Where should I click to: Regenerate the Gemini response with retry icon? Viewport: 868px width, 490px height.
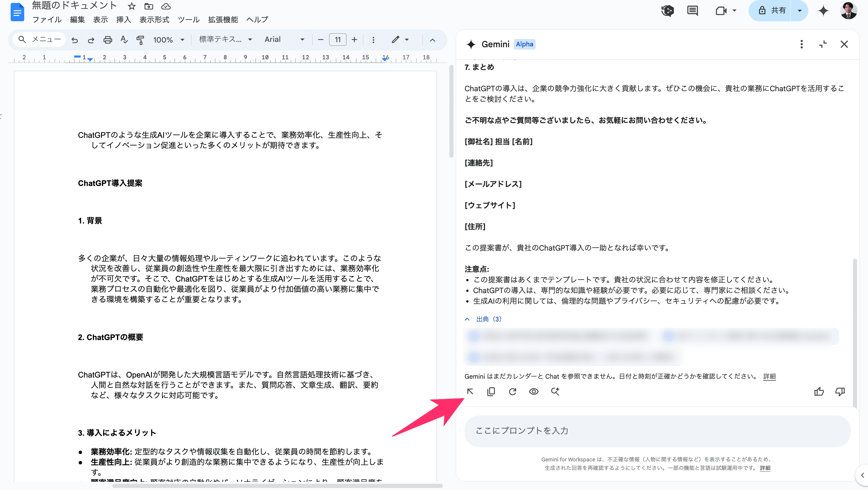[x=513, y=391]
